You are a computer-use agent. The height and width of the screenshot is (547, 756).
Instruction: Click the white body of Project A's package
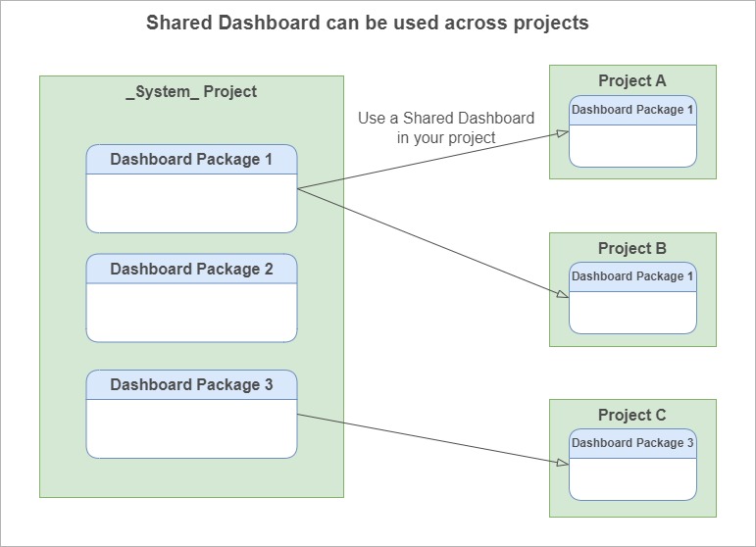632,146
